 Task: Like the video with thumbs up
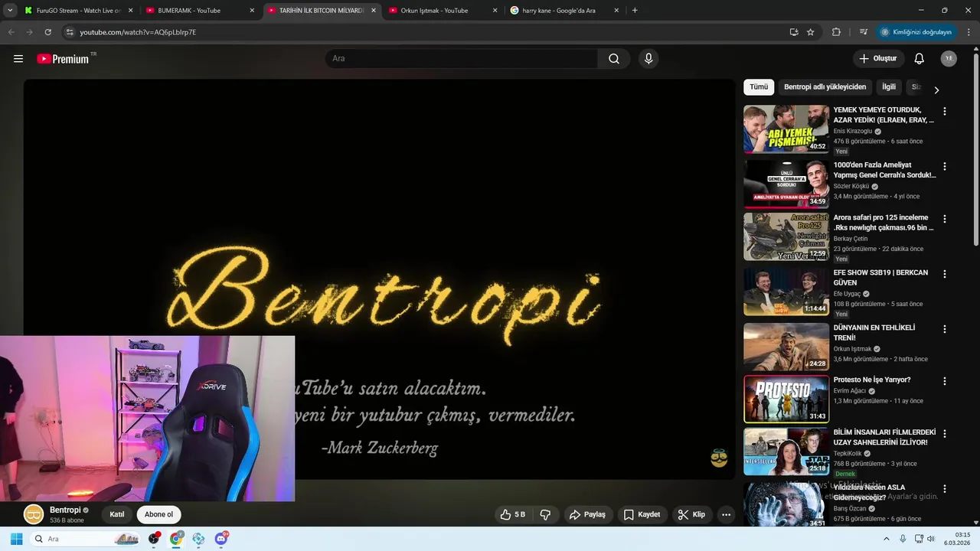pos(512,515)
